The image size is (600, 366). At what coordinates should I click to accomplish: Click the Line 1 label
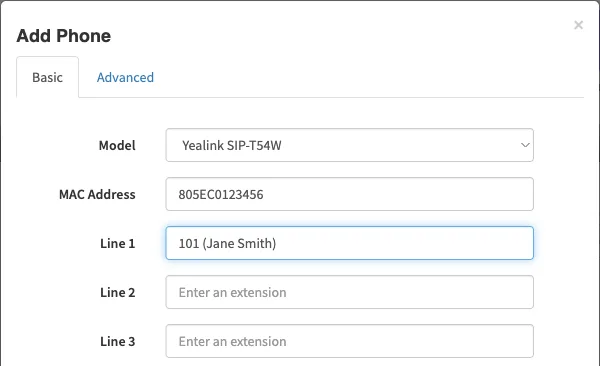click(117, 243)
